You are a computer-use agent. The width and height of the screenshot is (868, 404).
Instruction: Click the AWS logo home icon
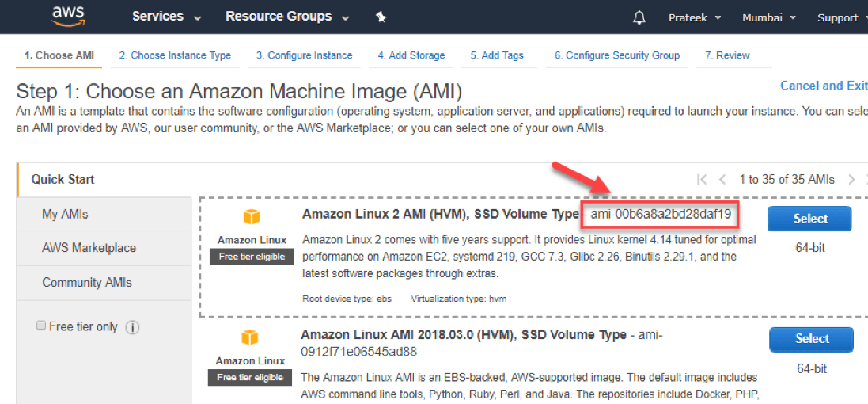(x=69, y=16)
